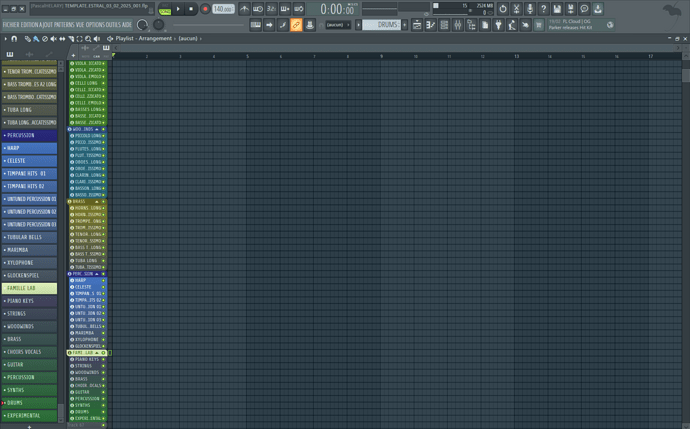Collapse the FAMILLE LAB track group arrow
690x429 pixels.
coord(97,353)
